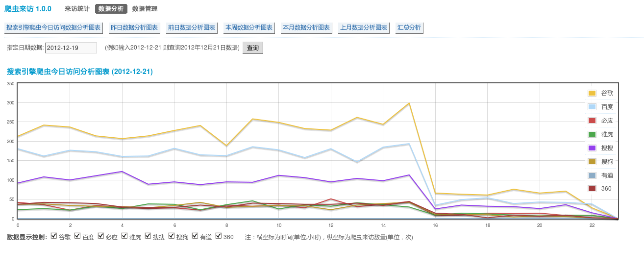Open 上月数据分析图表
The height and width of the screenshot is (272, 644).
point(364,28)
